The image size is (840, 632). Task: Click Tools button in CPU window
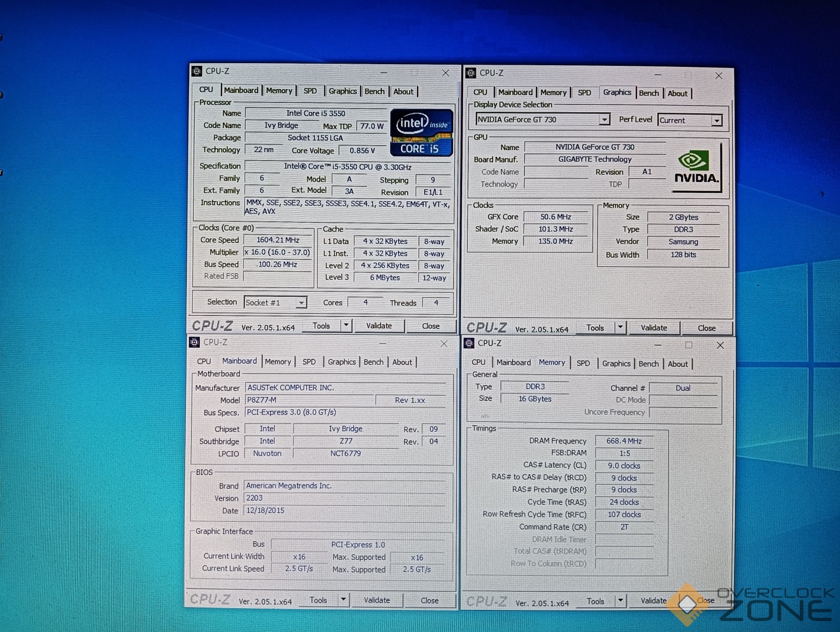tap(321, 326)
